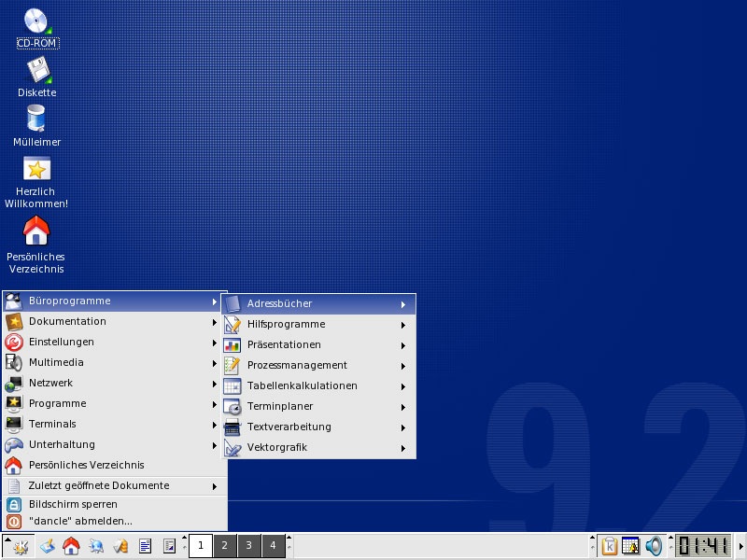
Task: Click the digital clock in the panel
Action: [702, 545]
